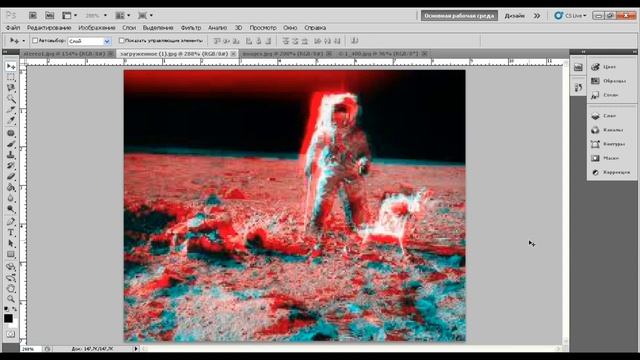Image resolution: width=640 pixels, height=360 pixels.
Task: Show more workspaces with the double-arrow
Action: (537, 16)
